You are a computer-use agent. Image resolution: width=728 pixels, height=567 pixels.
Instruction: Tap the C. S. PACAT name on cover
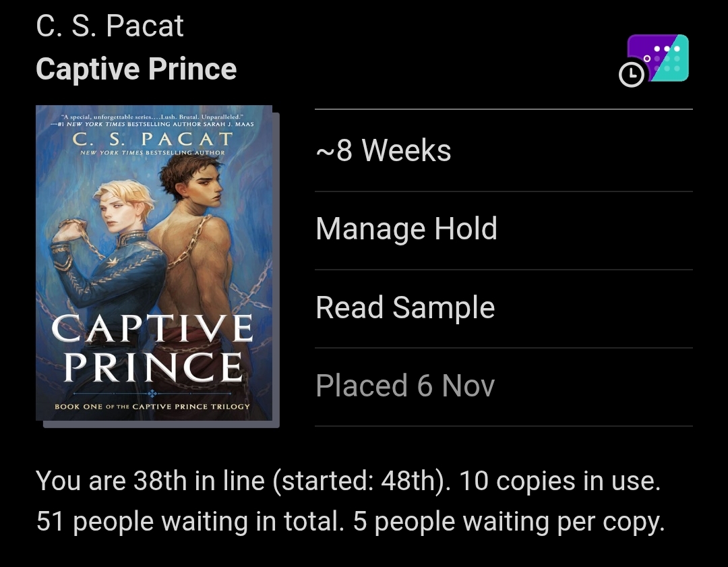point(152,140)
